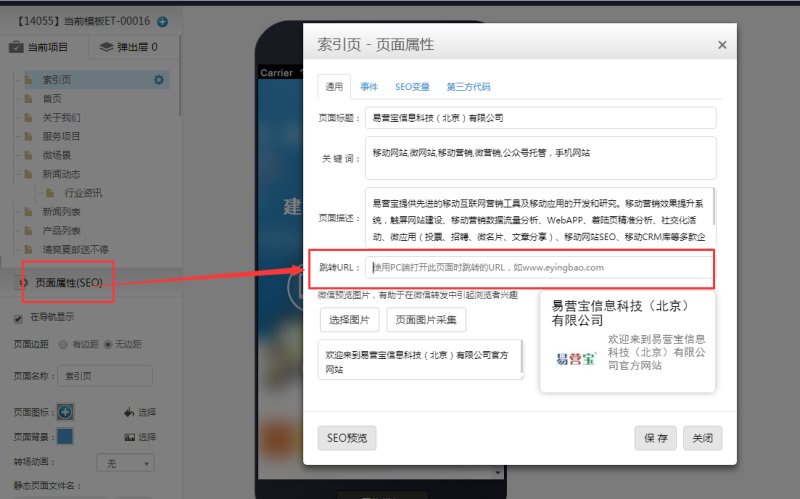Click the folder icon next to 行业资讯

[x=50, y=193]
